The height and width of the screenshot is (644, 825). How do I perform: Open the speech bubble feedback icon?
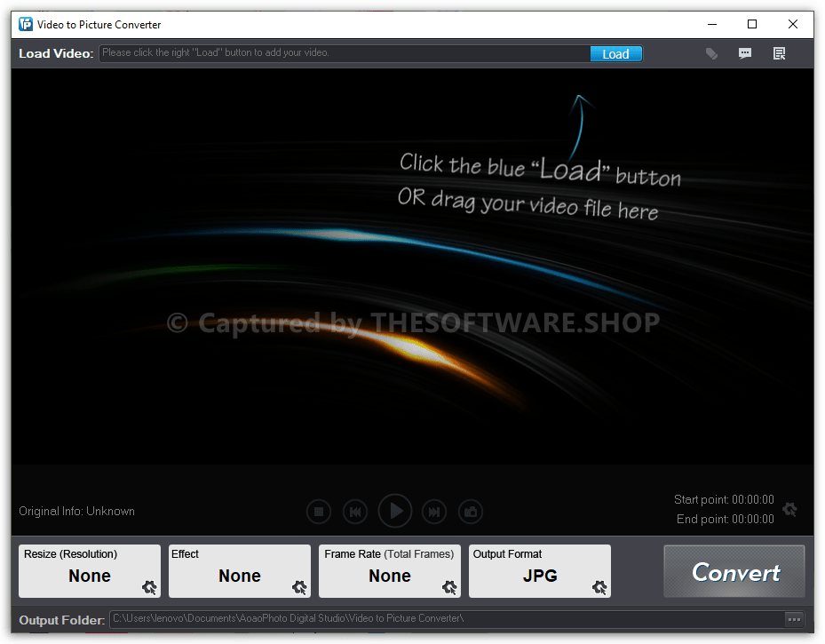744,53
